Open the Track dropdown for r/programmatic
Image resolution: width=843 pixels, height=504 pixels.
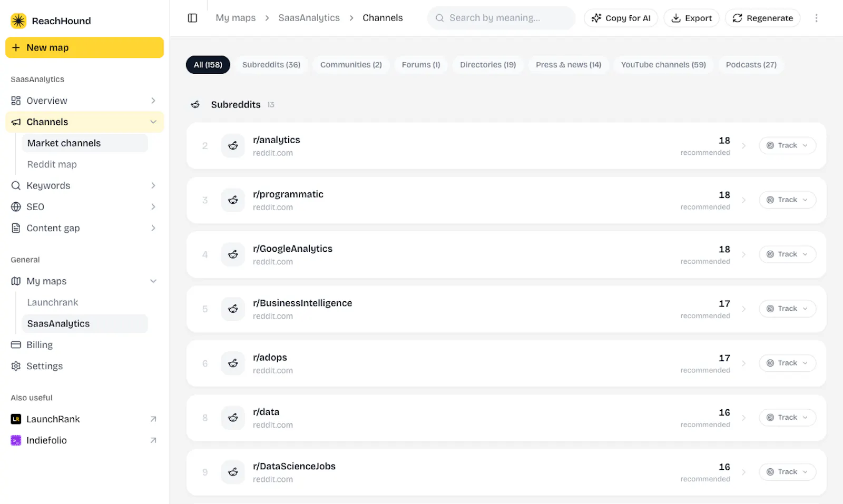point(788,200)
